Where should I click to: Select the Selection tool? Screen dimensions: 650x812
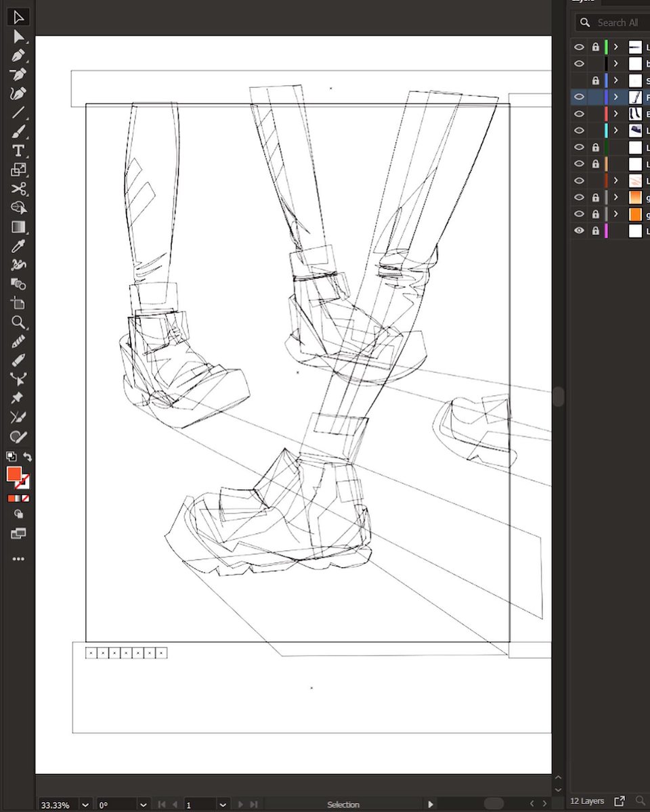[x=17, y=16]
